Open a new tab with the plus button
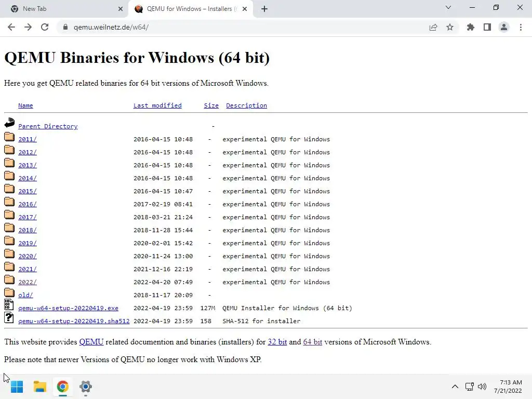This screenshot has height=399, width=532. (x=264, y=9)
